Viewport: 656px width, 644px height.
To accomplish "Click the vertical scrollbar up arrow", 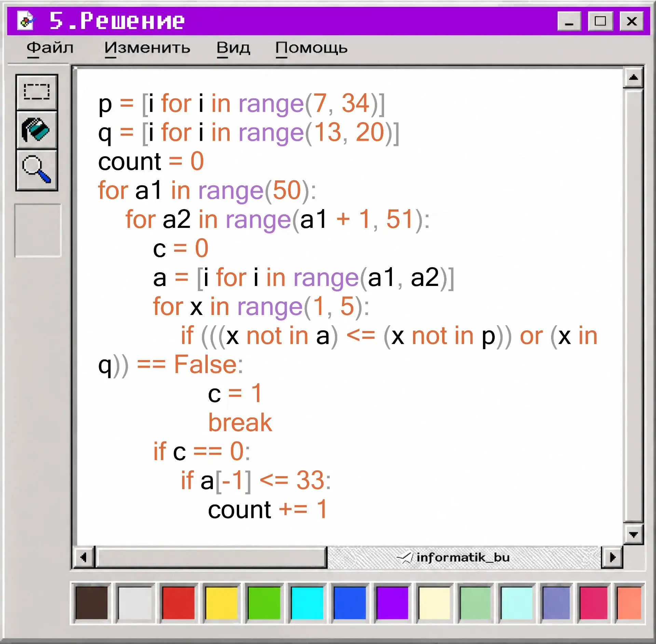I will (633, 78).
